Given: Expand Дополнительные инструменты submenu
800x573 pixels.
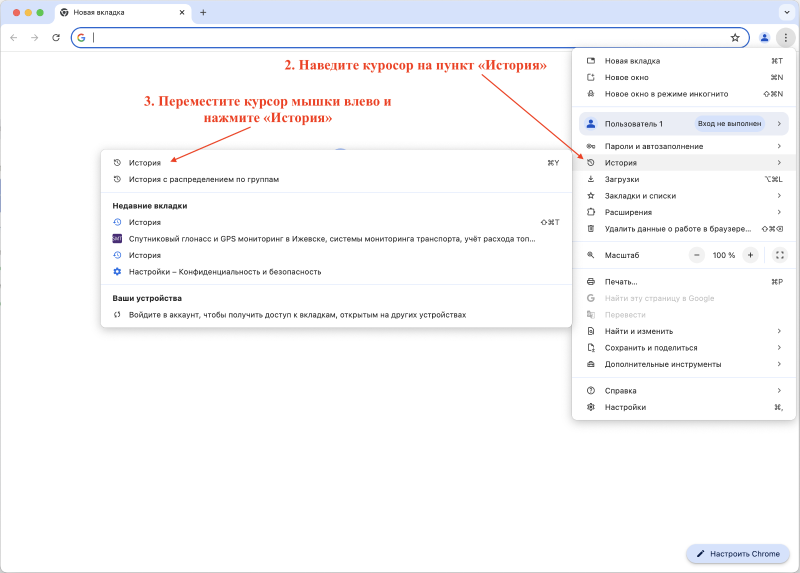Looking at the screenshot, I should point(684,364).
